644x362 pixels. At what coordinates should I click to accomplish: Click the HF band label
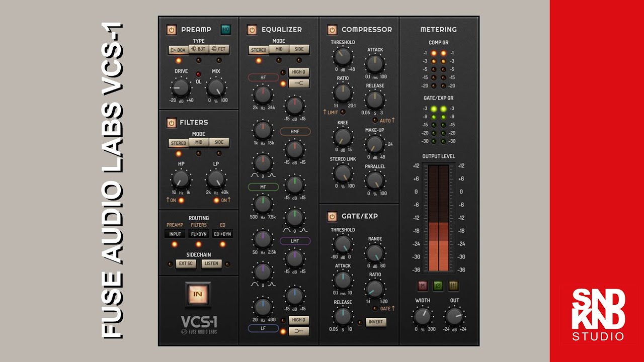pyautogui.click(x=263, y=78)
